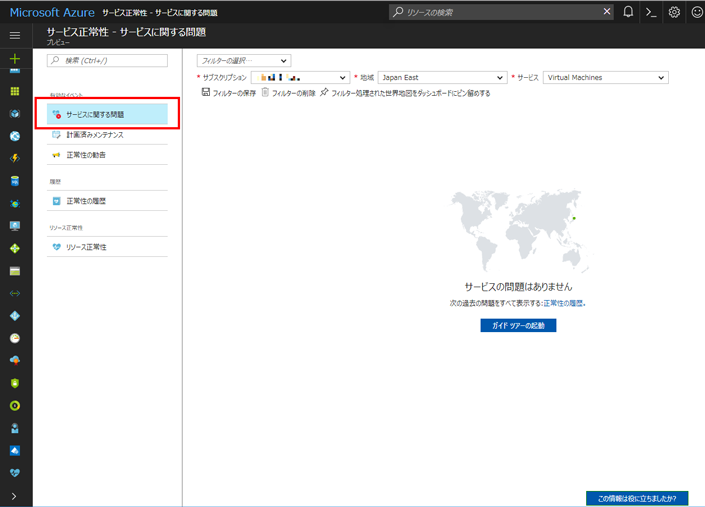Screen dimensions: 705x507
Task: Click サービスの問題はありません message text
Action: 518,287
